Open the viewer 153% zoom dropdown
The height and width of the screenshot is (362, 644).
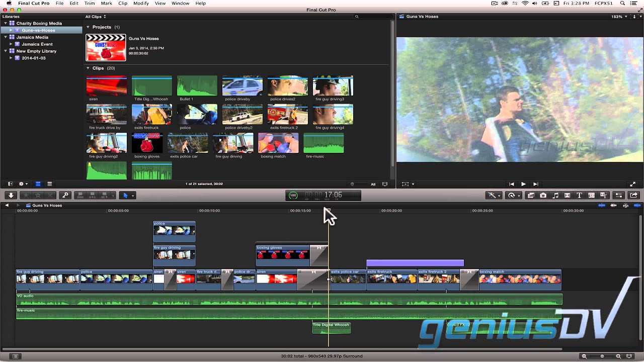tap(619, 17)
